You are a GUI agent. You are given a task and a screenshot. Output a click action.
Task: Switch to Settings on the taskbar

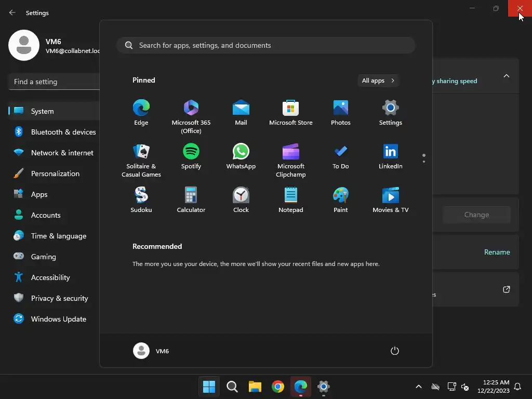pos(323,387)
